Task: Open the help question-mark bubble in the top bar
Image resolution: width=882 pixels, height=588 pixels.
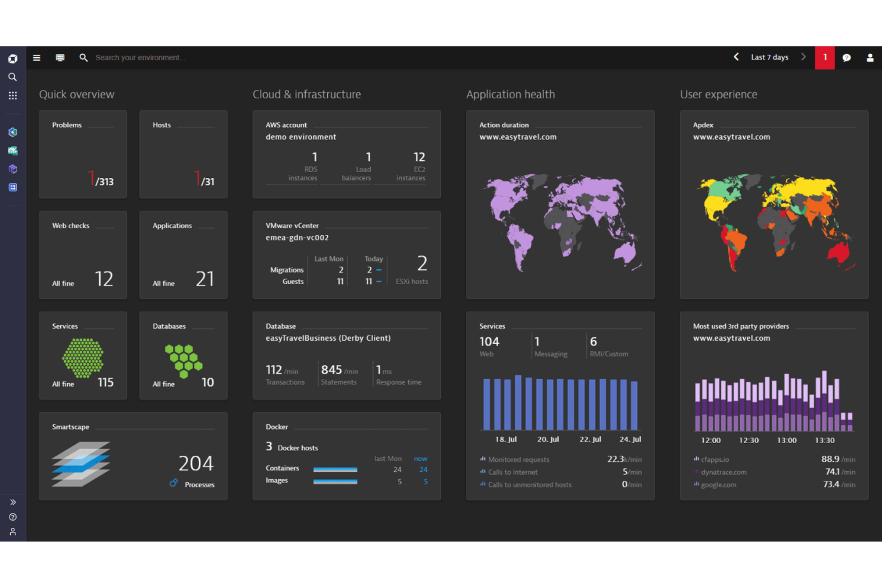Action: (847, 57)
